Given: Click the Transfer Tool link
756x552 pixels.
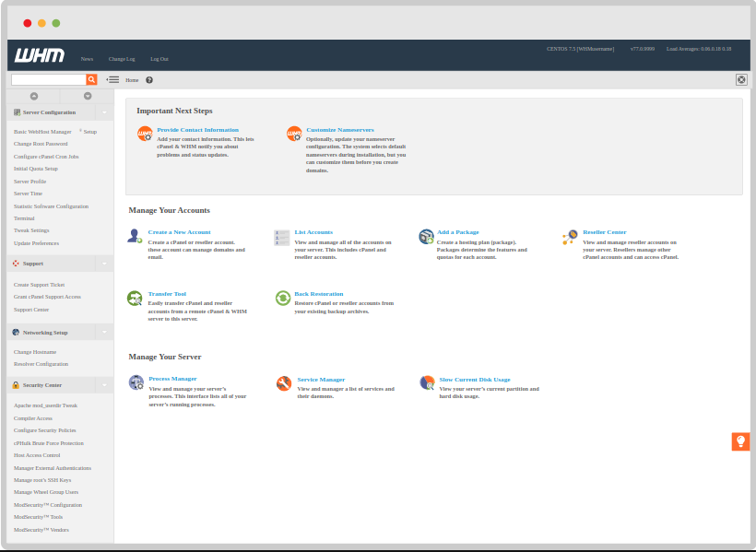Looking at the screenshot, I should point(167,294).
